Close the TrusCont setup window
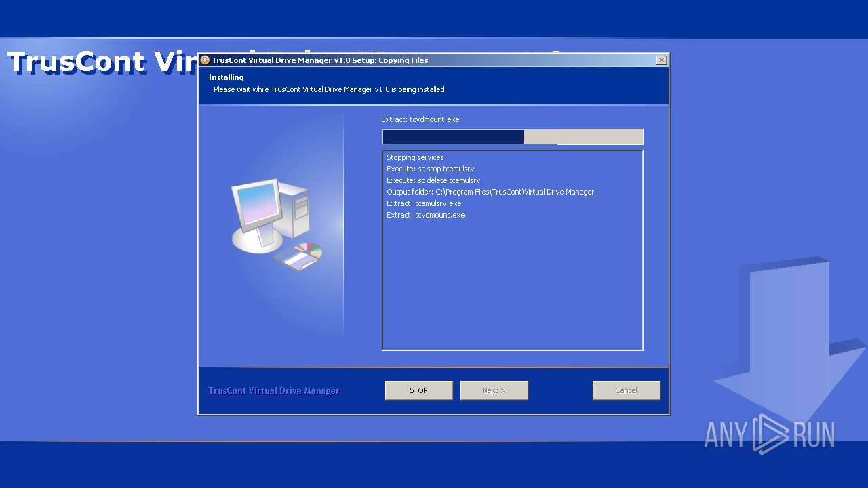The image size is (868, 488). tap(661, 60)
